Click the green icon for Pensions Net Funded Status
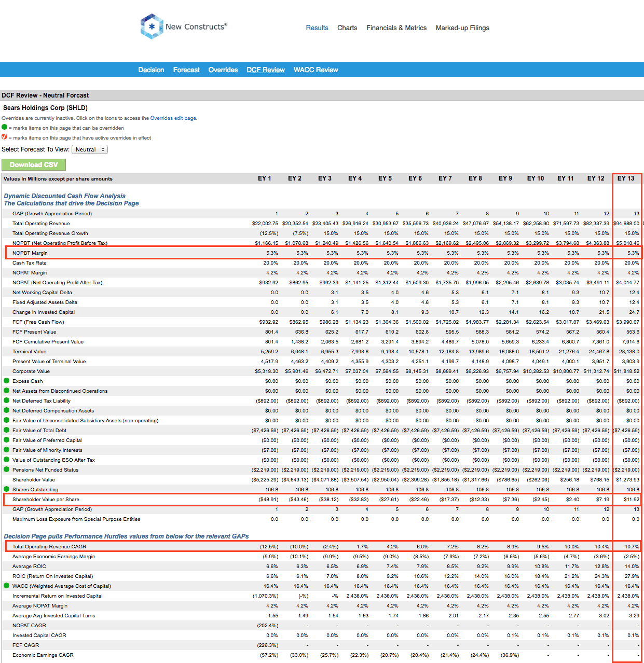The image size is (644, 663). click(x=6, y=469)
